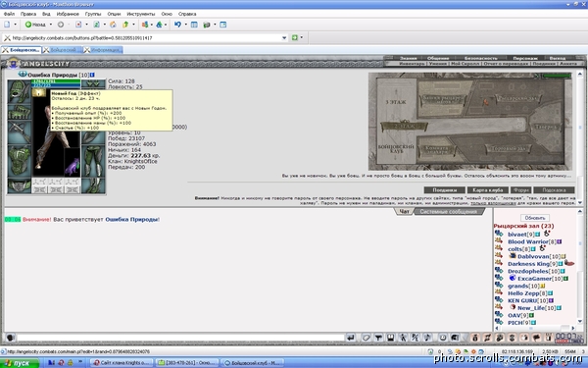Open info icon beside Blood Warrior
The image size is (588, 368).
click(560, 241)
